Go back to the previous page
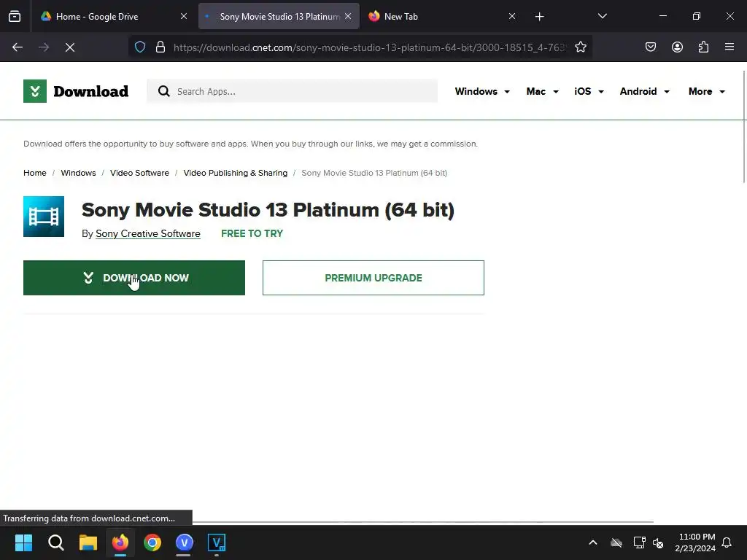The image size is (747, 560). tap(18, 47)
